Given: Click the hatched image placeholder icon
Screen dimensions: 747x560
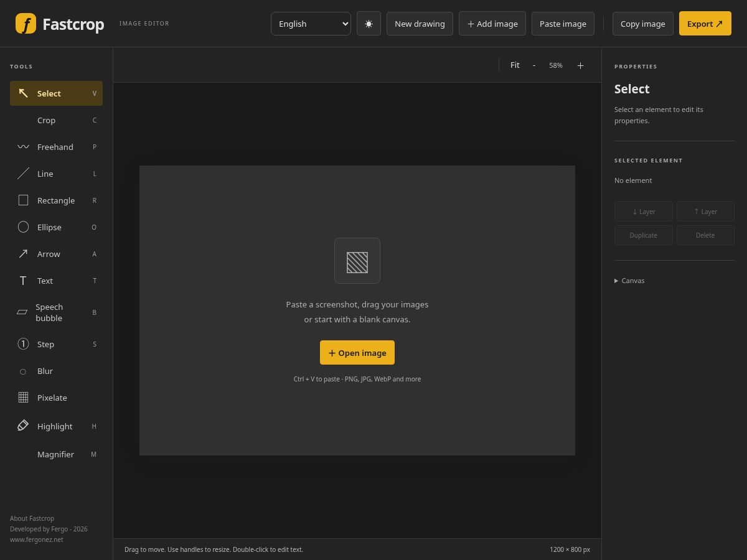Looking at the screenshot, I should pos(357,261).
